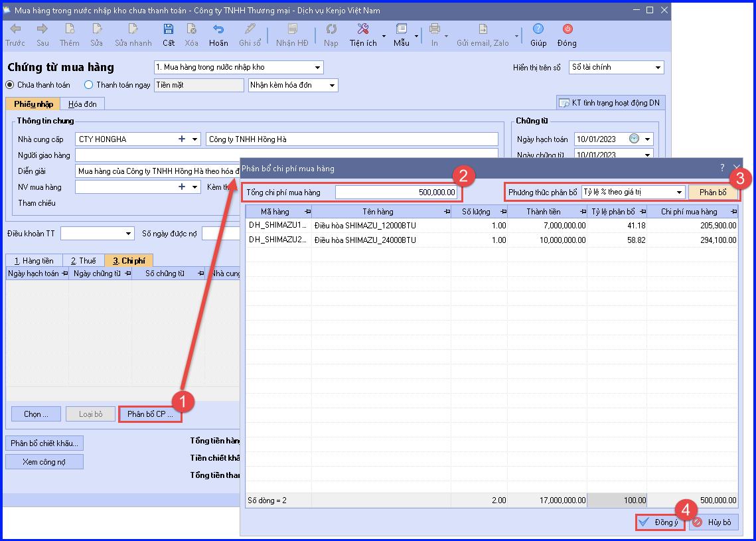Open the 1. Hàng tiền tab
756x541 pixels.
point(34,260)
